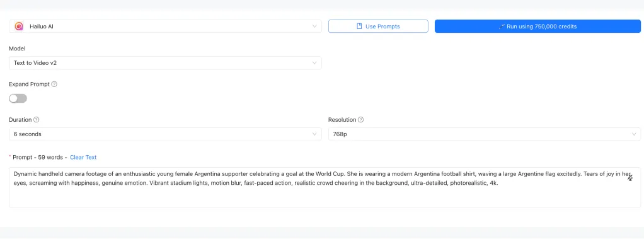This screenshot has width=644, height=239.
Task: Click the 'Duration' label text
Action: (20, 120)
